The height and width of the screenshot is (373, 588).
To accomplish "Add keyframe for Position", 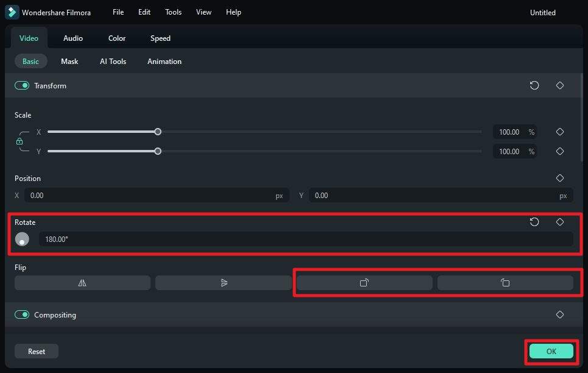I will click(x=560, y=178).
